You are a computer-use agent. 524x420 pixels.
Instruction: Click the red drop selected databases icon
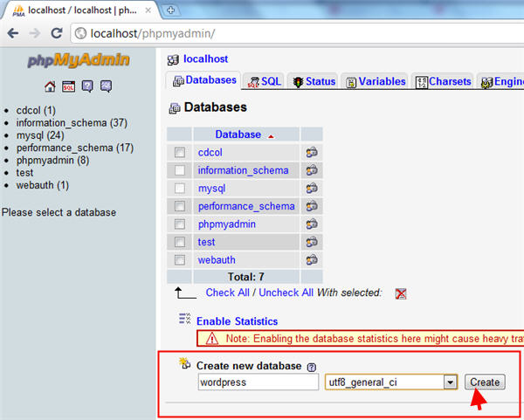pyautogui.click(x=401, y=293)
